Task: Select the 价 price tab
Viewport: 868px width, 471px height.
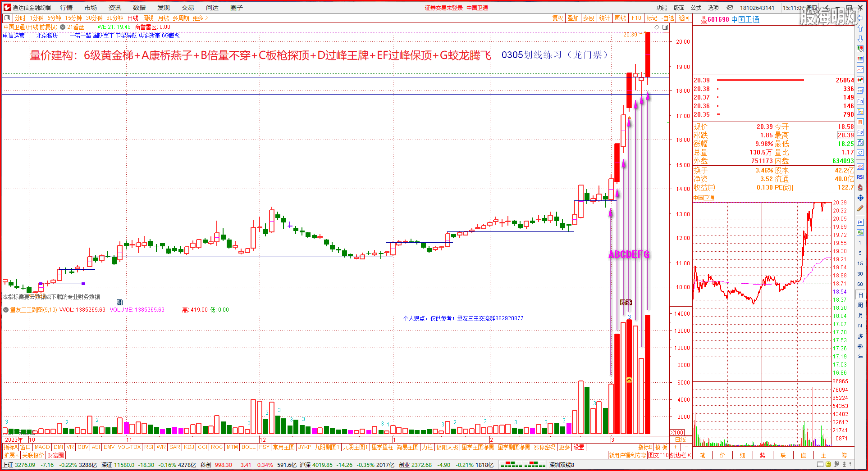Action: [x=722, y=455]
